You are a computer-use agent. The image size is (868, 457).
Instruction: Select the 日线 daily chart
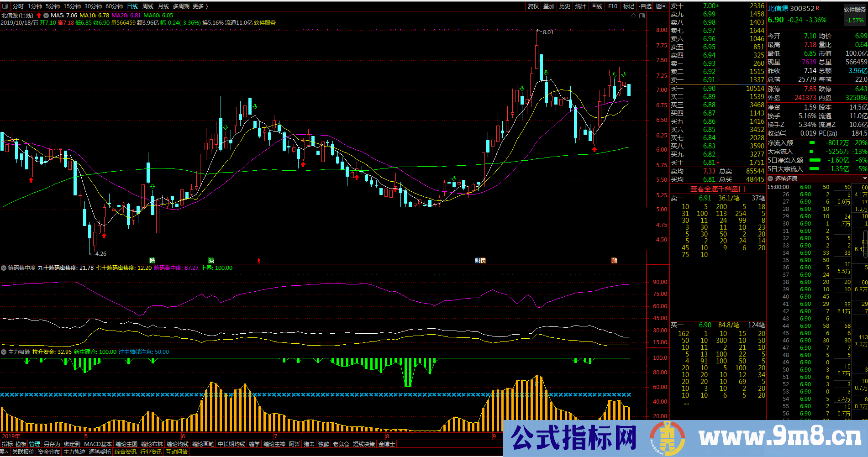coord(132,6)
